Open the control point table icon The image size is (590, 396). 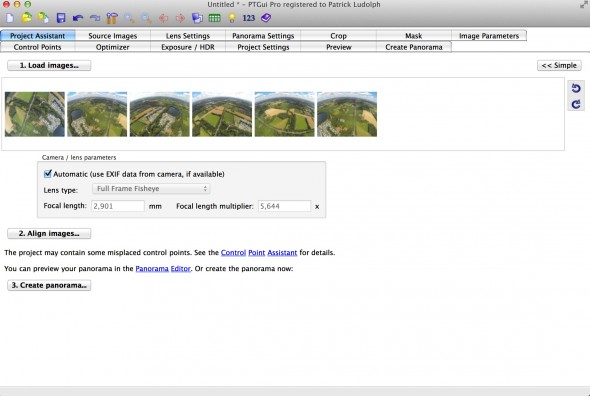(x=214, y=18)
